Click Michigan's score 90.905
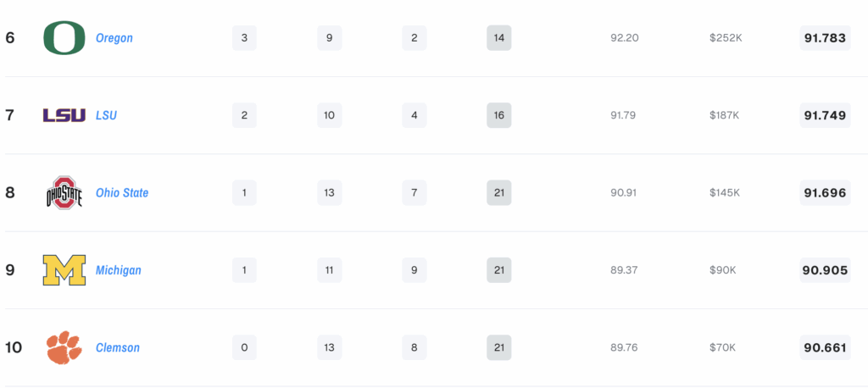This screenshot has width=868, height=388. [825, 270]
